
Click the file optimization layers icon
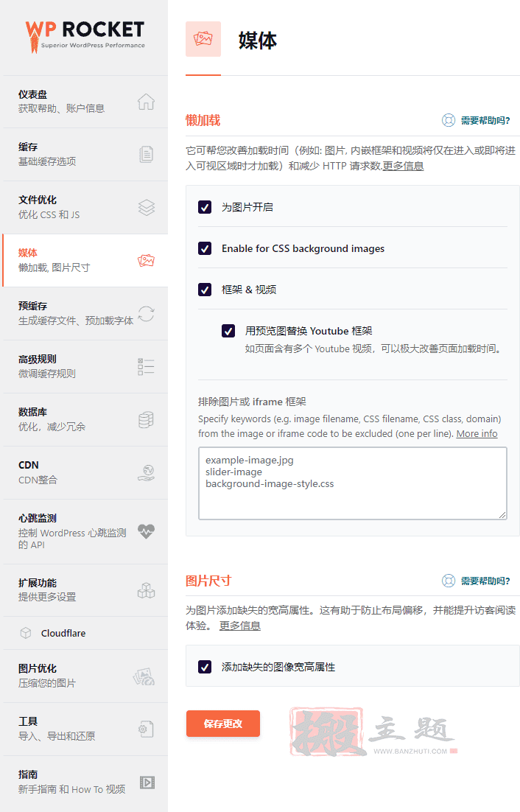click(146, 208)
